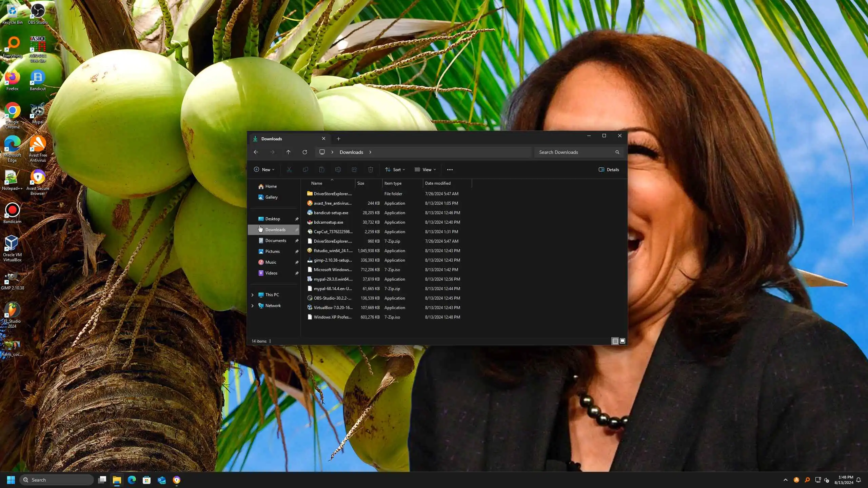Click the back navigation arrow

[256, 152]
